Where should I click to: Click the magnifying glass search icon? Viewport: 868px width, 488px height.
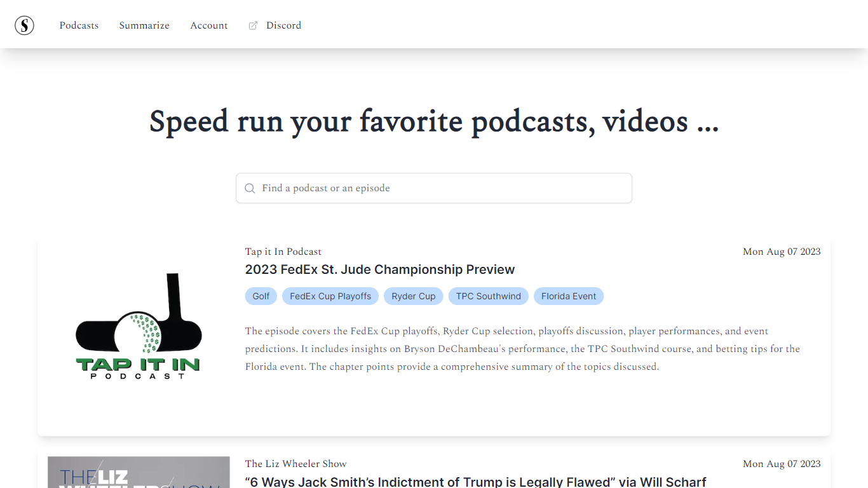(x=250, y=188)
